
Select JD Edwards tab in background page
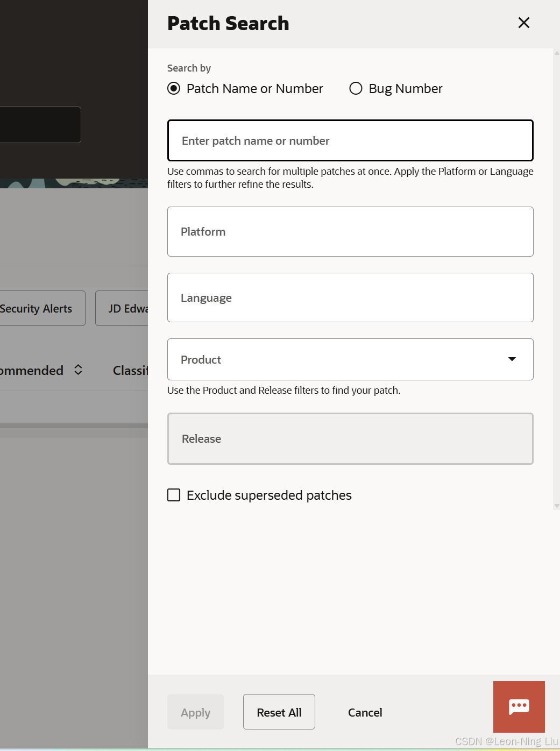[122, 308]
